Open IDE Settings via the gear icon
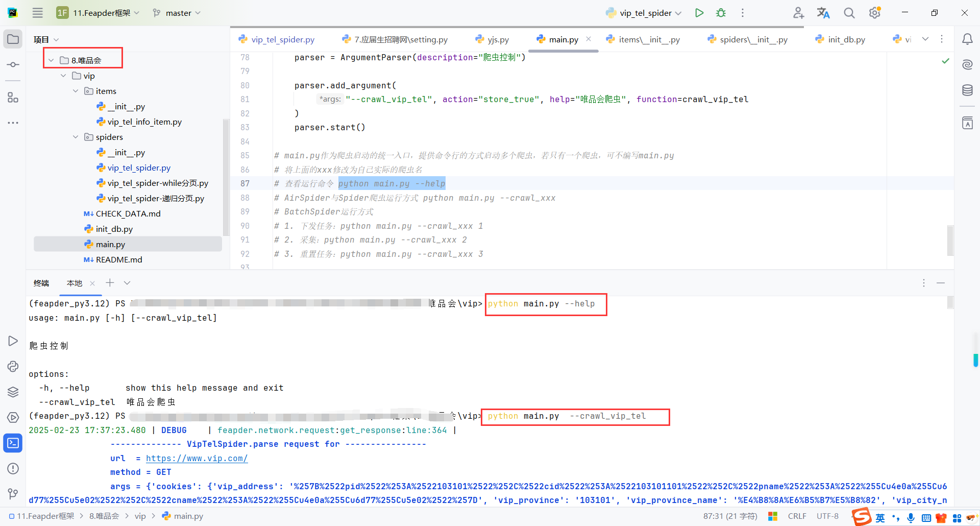Screen dimensions: 980x526 point(874,13)
